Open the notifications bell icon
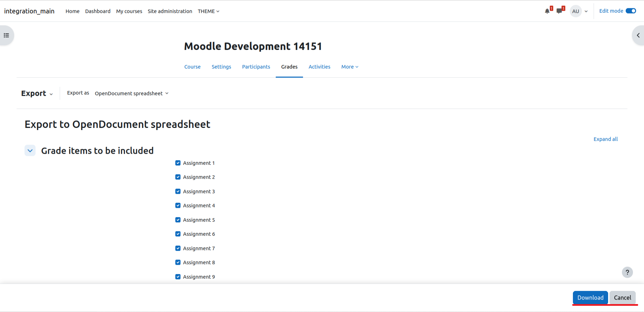Image resolution: width=644 pixels, height=312 pixels. click(x=547, y=11)
